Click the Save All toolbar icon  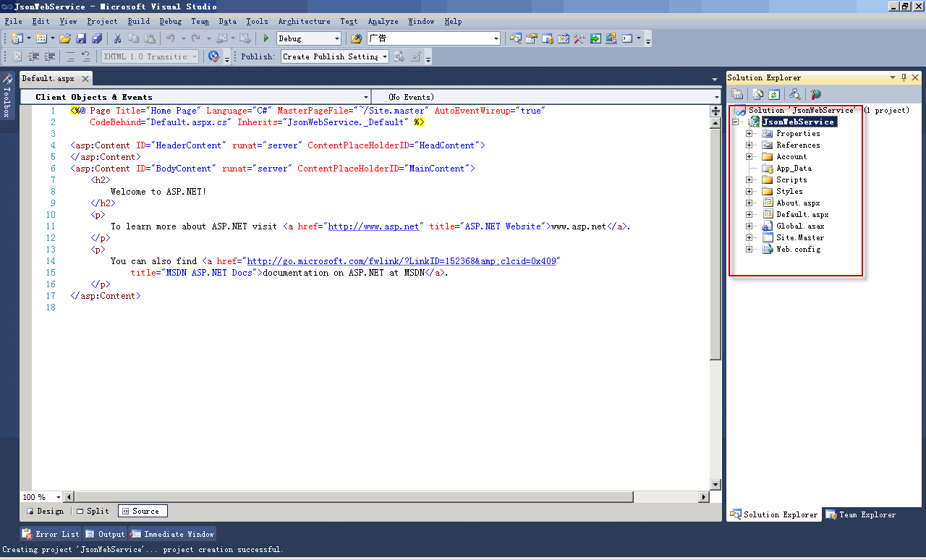(x=96, y=38)
